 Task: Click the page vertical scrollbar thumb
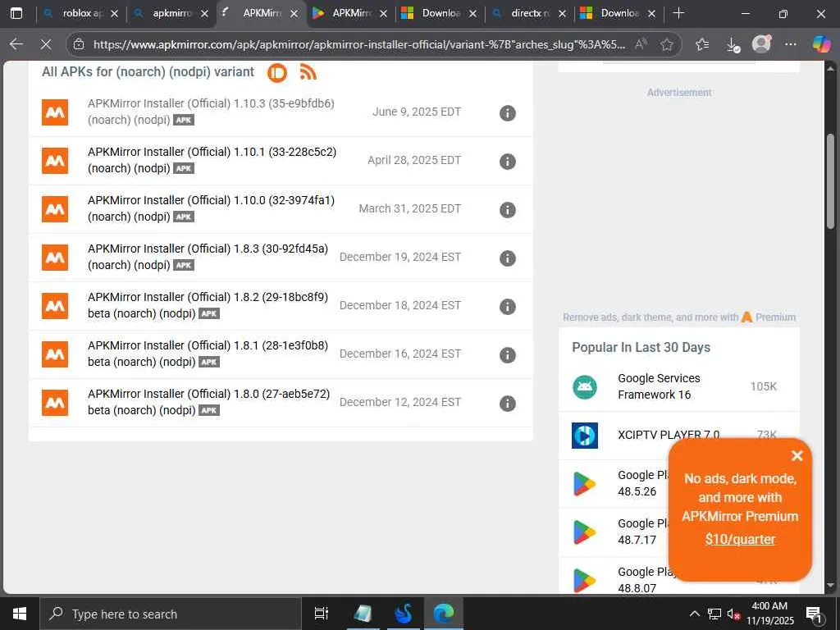click(x=830, y=181)
